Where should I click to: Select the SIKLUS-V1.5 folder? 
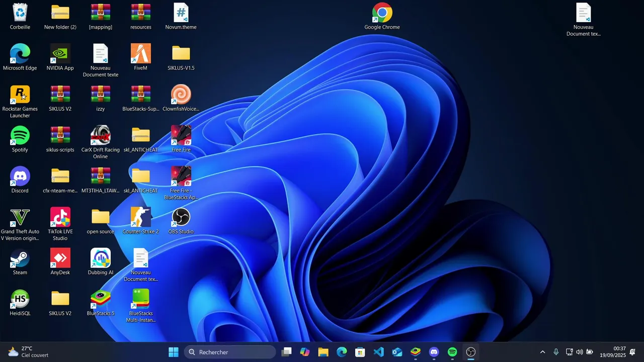tap(181, 53)
